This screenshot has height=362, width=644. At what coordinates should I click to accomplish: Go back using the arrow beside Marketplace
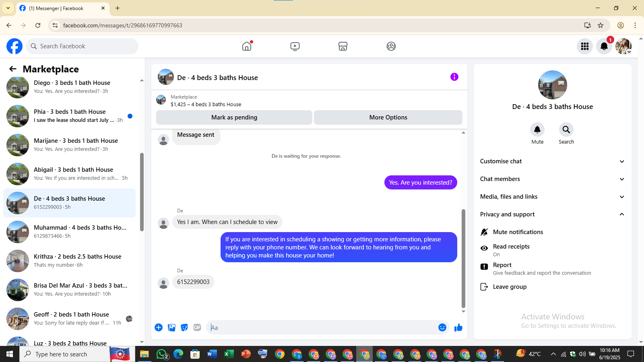[x=13, y=69]
